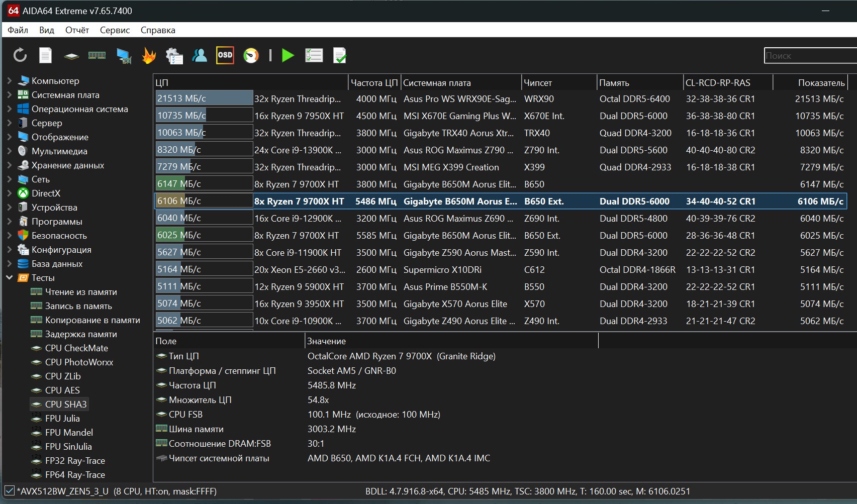Select the Чтение из памяти test
The image size is (857, 504).
click(74, 291)
